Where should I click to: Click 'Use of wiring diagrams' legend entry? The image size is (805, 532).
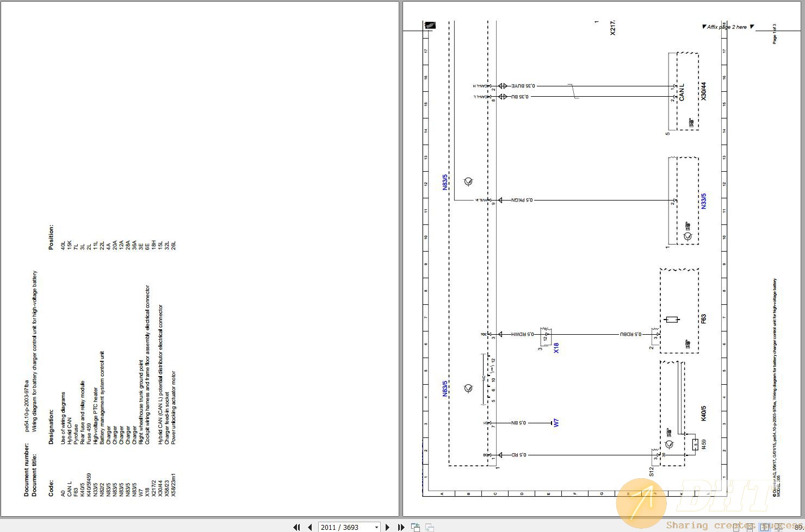tap(63, 418)
